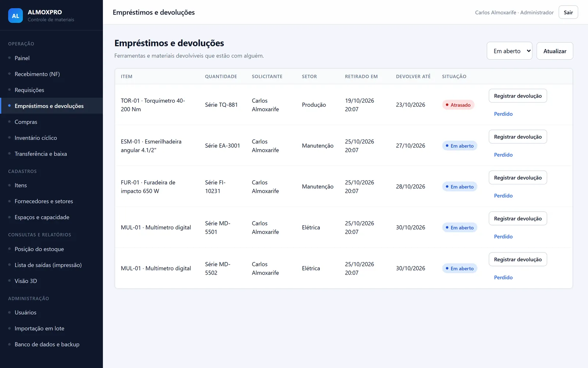Click the 27/10/2026 due date
This screenshot has width=588, height=368.
click(x=410, y=146)
